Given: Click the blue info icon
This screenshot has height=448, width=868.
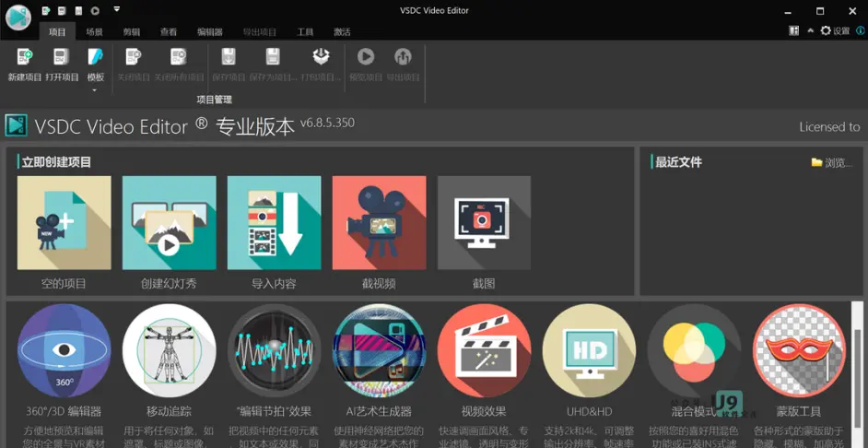Looking at the screenshot, I should [x=860, y=31].
